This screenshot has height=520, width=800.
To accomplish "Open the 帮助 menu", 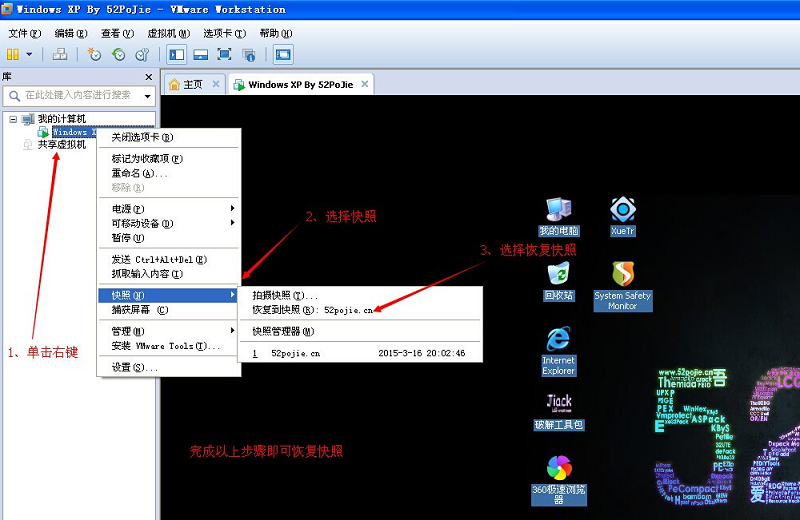I will pos(276,34).
